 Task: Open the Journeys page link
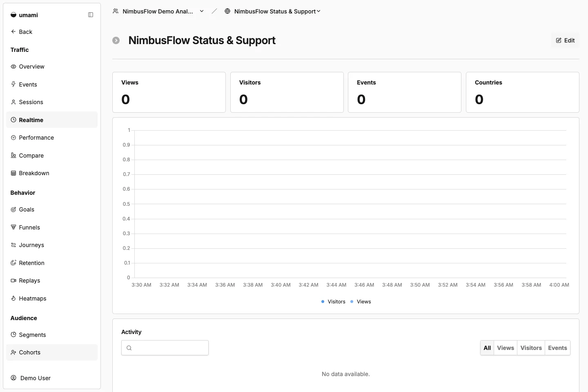pyautogui.click(x=52, y=245)
